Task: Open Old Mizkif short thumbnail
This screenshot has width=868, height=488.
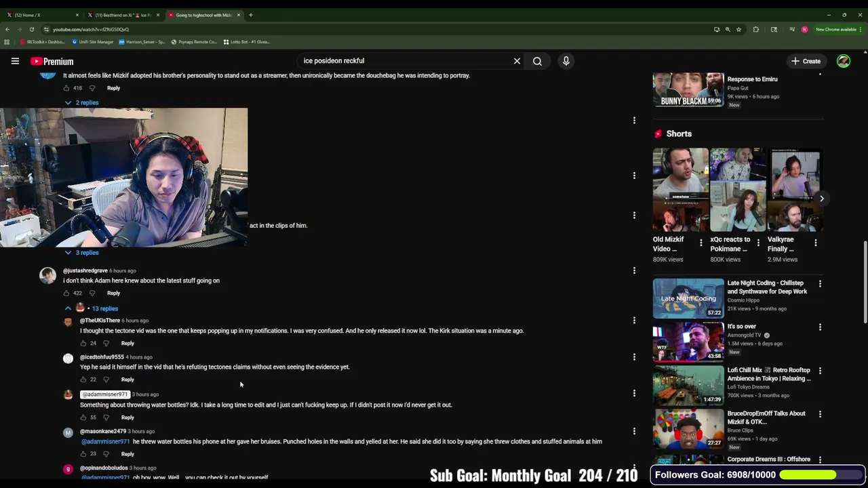Action: coord(680,190)
